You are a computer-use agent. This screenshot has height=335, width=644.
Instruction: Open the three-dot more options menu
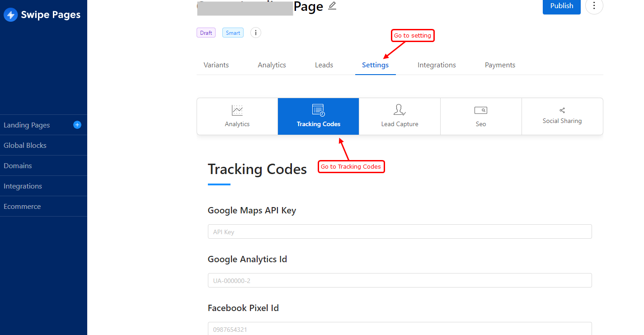[x=594, y=6]
